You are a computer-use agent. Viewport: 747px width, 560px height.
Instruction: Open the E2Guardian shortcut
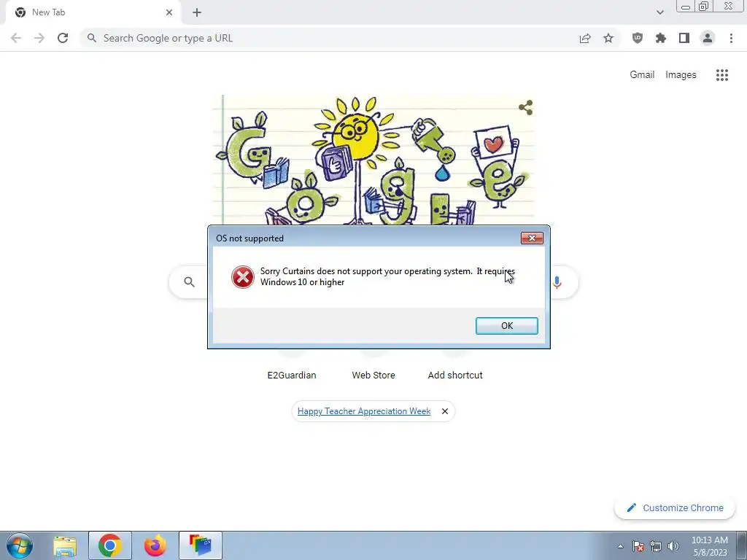[292, 376]
